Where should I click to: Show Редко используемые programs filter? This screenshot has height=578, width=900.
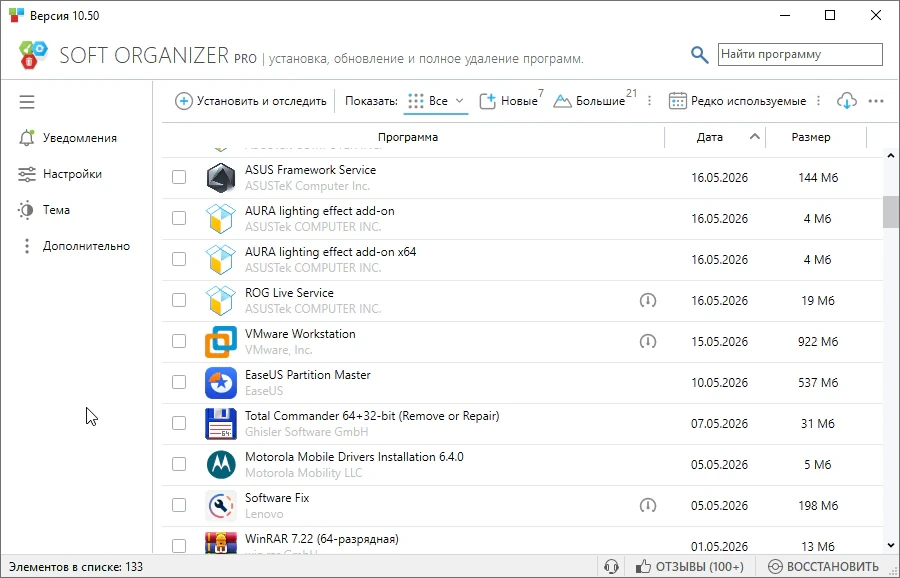(738, 101)
